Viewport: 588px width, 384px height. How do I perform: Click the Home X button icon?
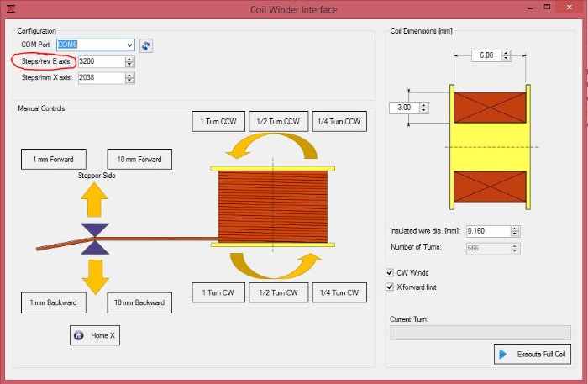point(80,335)
